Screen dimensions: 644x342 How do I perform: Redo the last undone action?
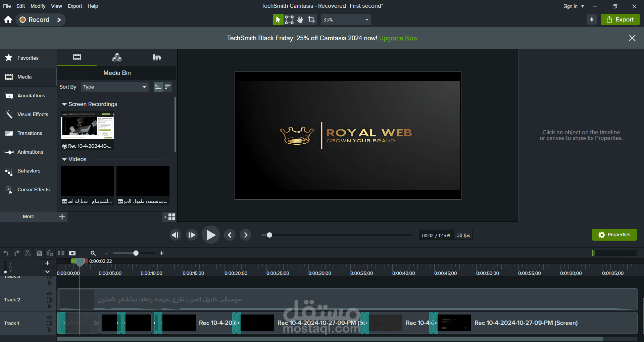point(17,253)
